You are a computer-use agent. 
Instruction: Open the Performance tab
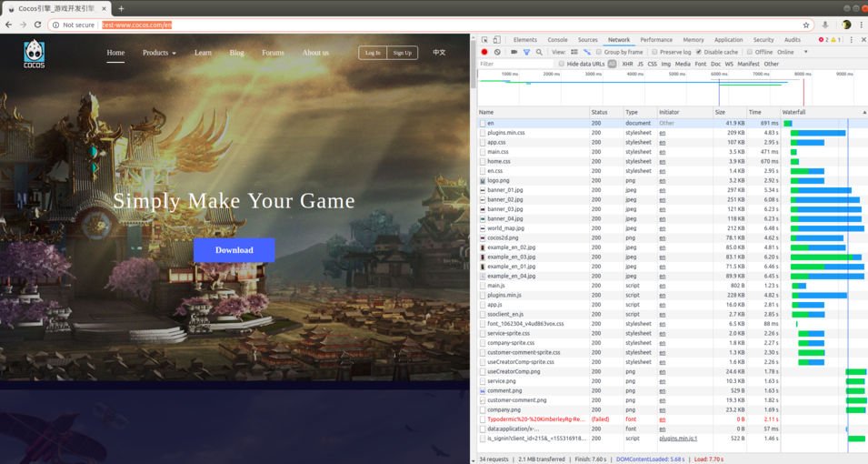point(656,40)
